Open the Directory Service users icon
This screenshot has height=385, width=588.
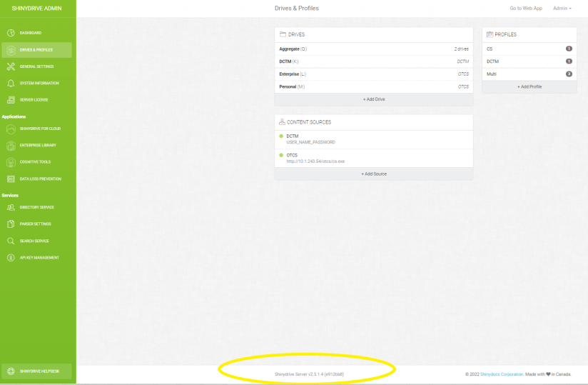11,207
